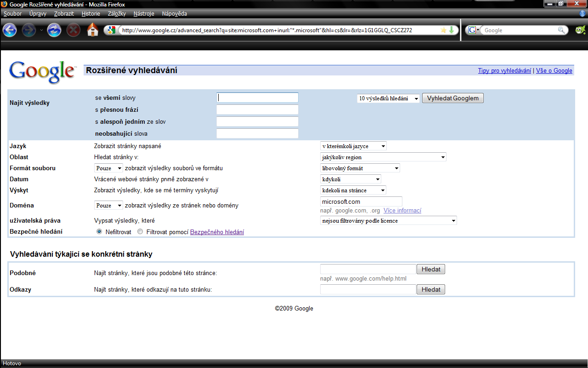Click the green arrow in the address bar
This screenshot has width=588, height=368.
451,30
